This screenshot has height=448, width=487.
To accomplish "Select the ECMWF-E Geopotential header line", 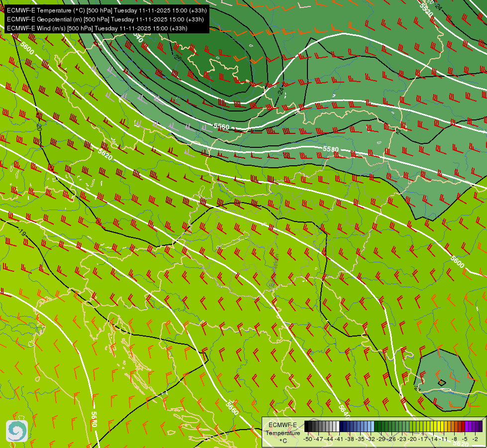I will pos(105,19).
